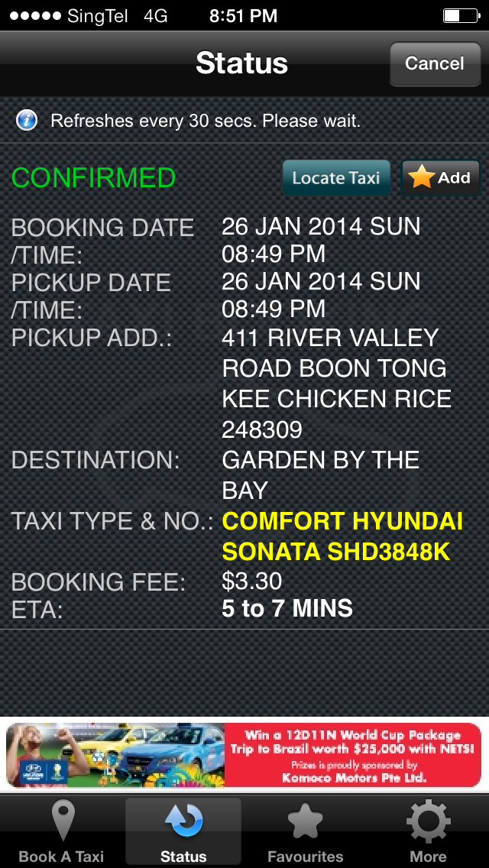Tap the Status title in header
The image size is (489, 868).
point(241,63)
